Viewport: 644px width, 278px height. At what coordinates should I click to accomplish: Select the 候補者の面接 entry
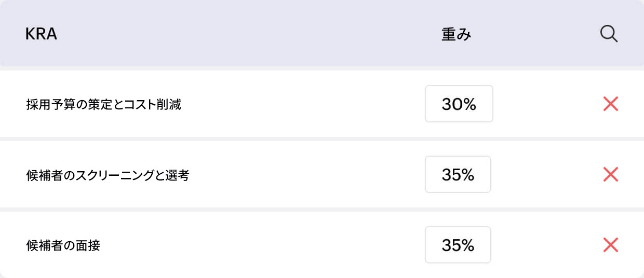tap(63, 245)
